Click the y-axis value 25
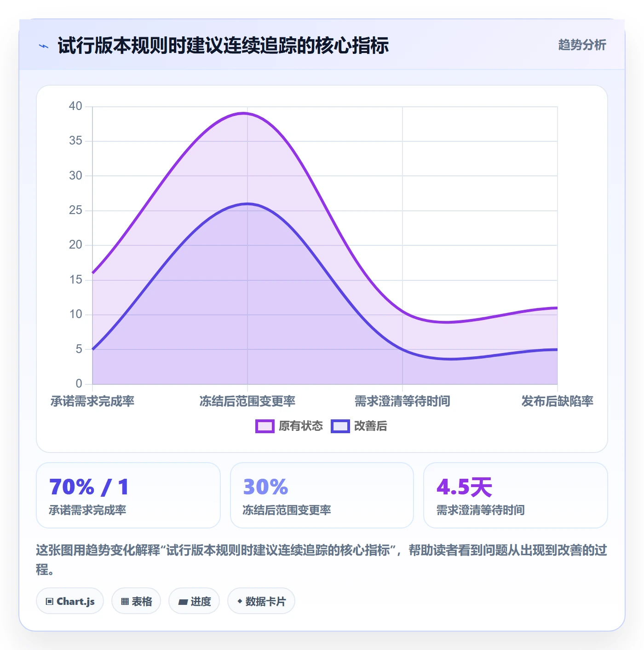The image size is (644, 650). (x=75, y=210)
